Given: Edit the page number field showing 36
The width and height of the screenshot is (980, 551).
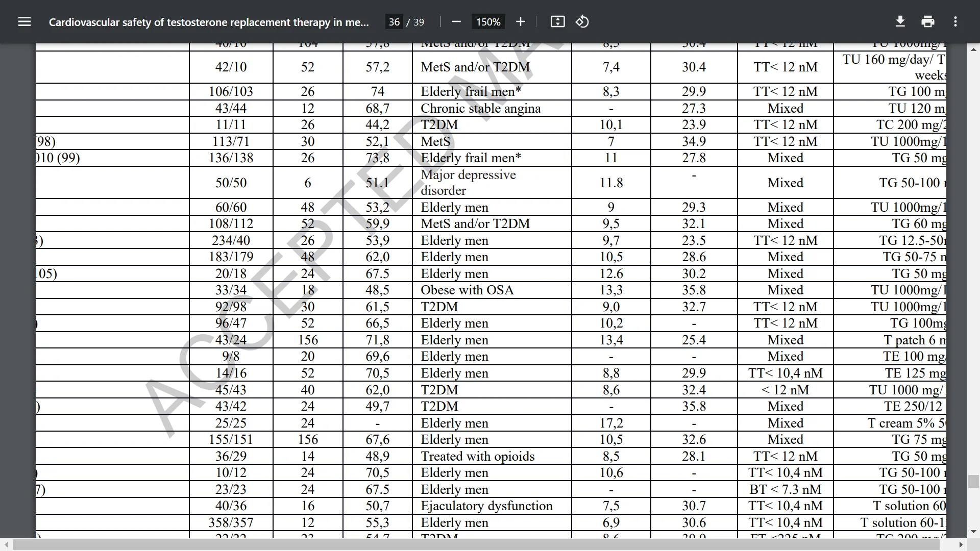Looking at the screenshot, I should (x=394, y=22).
